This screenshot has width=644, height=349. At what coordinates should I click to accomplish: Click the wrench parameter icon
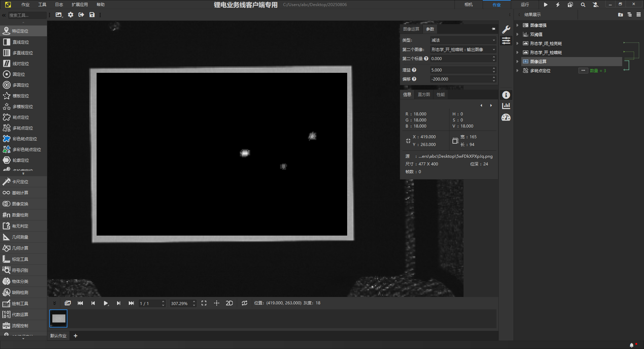[x=506, y=30]
